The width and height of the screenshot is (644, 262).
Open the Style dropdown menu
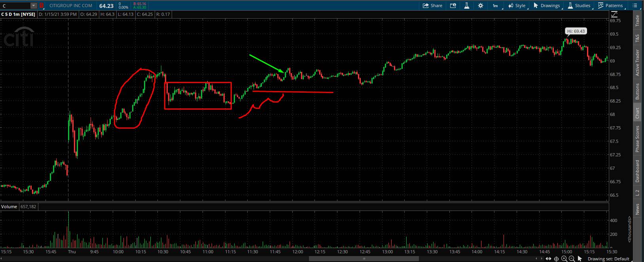pyautogui.click(x=517, y=6)
